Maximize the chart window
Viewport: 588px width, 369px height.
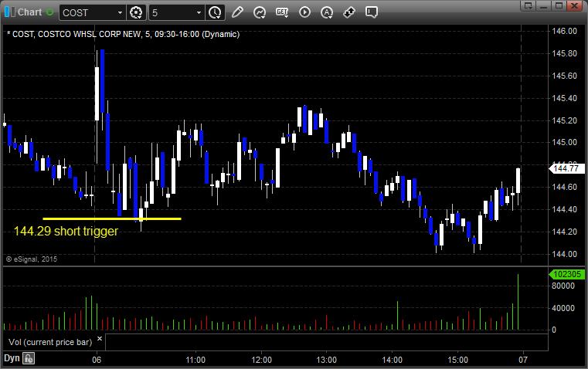(559, 5)
